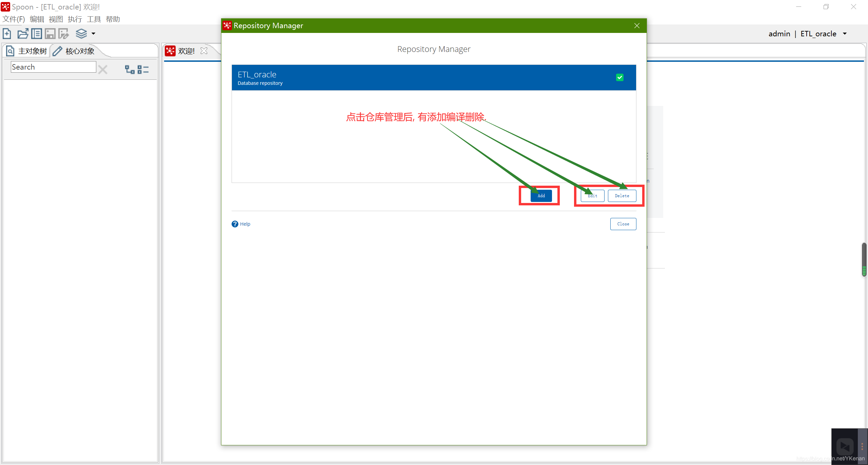
Task: Click the Add button in Repository Manager
Action: point(540,196)
